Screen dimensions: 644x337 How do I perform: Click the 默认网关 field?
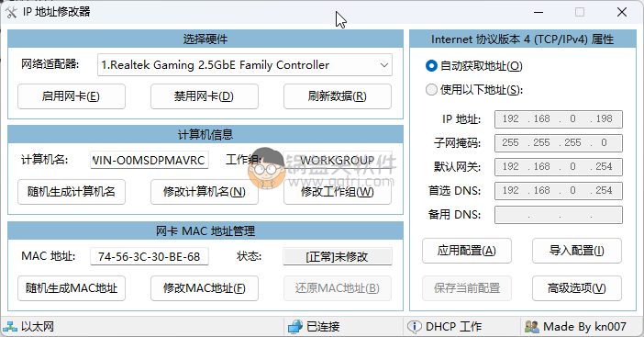pyautogui.click(x=559, y=167)
